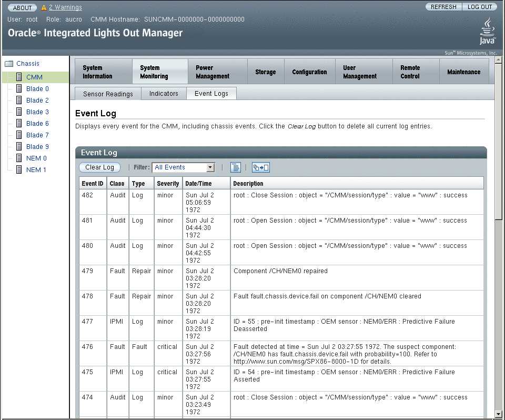This screenshot has height=420, width=505.
Task: Select Chassis in the navigation tree
Action: (28, 64)
